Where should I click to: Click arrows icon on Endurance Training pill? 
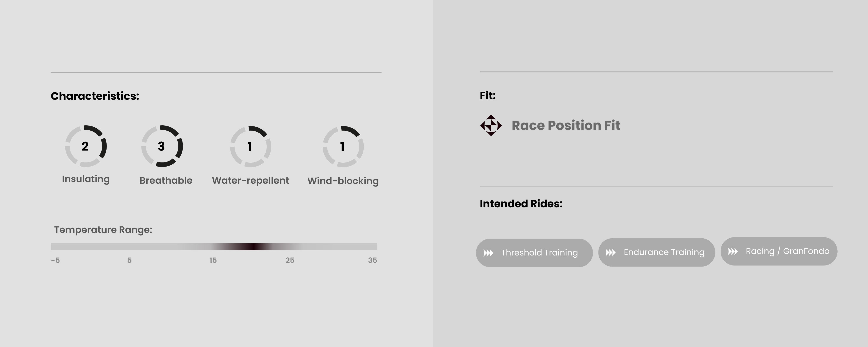(x=611, y=252)
